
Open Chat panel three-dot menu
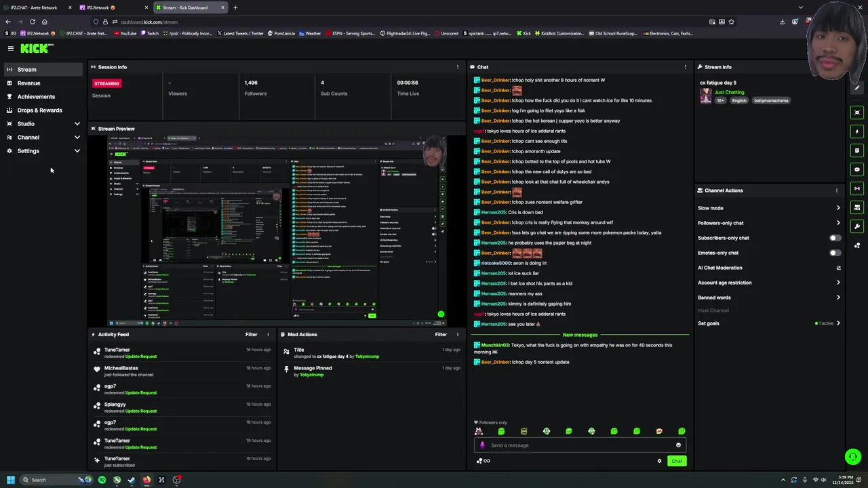[685, 67]
